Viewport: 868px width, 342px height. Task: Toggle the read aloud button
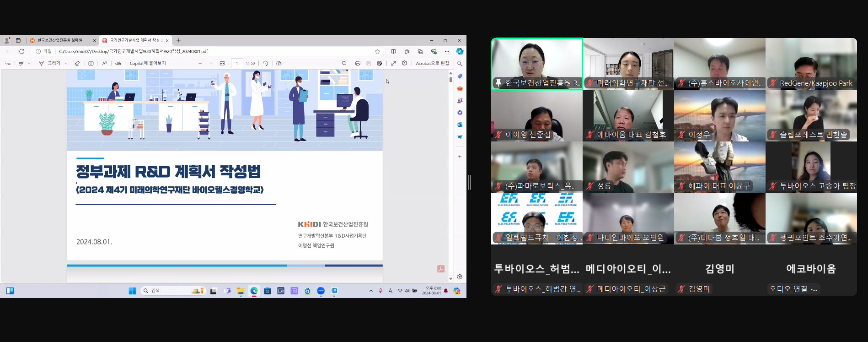pyautogui.click(x=105, y=63)
